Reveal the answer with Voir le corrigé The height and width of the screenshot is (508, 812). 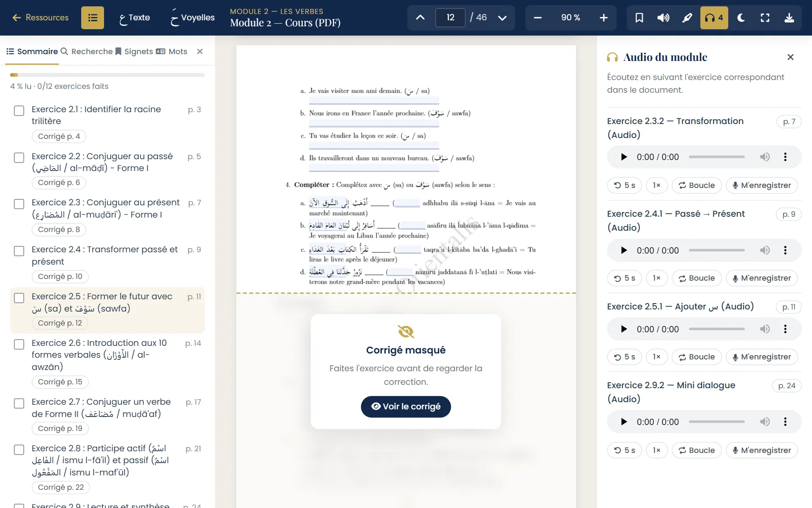(x=406, y=407)
